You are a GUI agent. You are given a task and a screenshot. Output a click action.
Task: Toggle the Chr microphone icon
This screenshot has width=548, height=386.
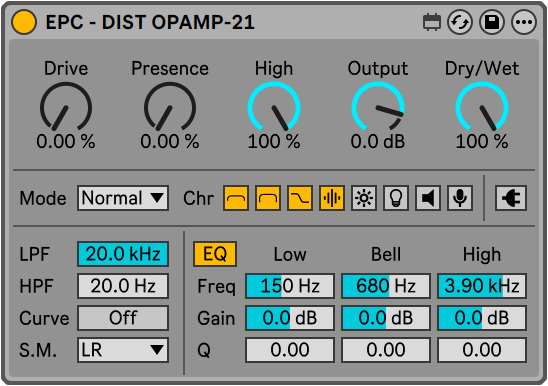coord(460,198)
